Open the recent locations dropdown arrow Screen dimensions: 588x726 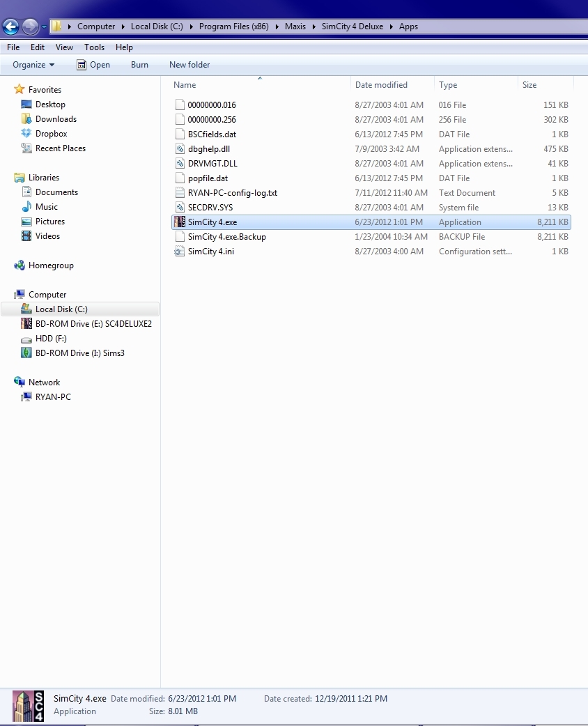point(45,27)
